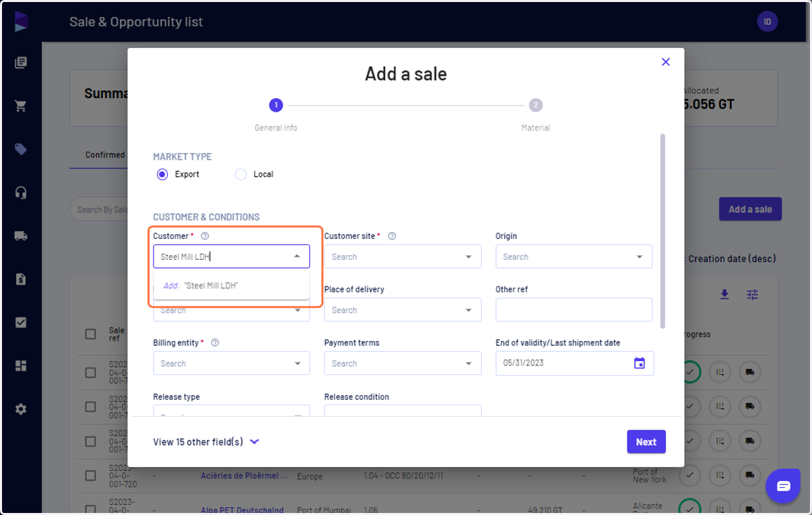Screen dimensions: 812x515
Task: Click truck icon in first table row
Action: tap(750, 372)
